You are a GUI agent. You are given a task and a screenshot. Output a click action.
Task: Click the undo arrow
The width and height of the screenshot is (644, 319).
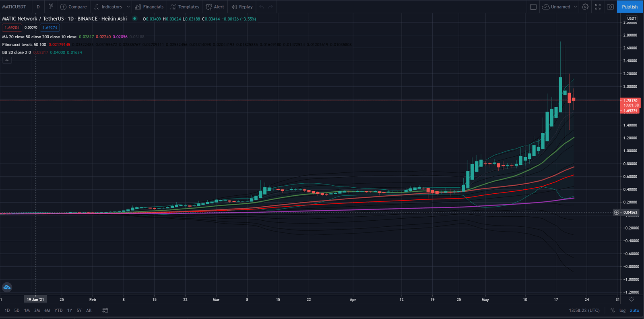point(262,7)
